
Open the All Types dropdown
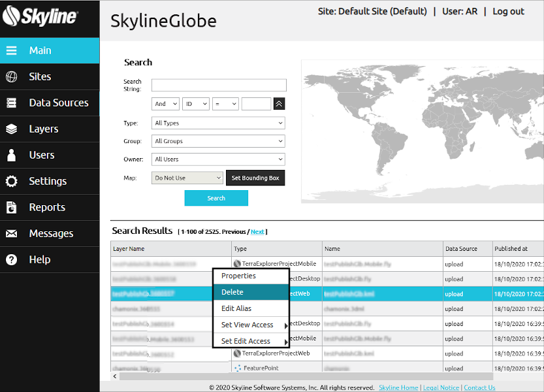[x=218, y=123]
